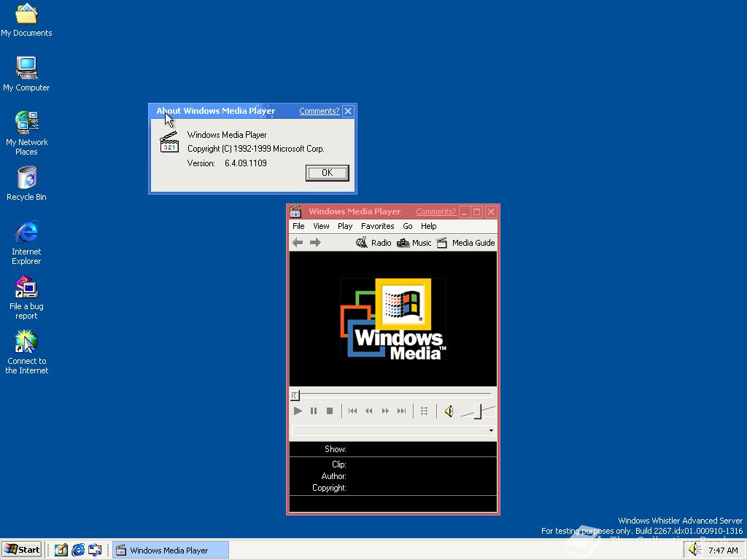Click the Play button in Media Player

click(298, 411)
